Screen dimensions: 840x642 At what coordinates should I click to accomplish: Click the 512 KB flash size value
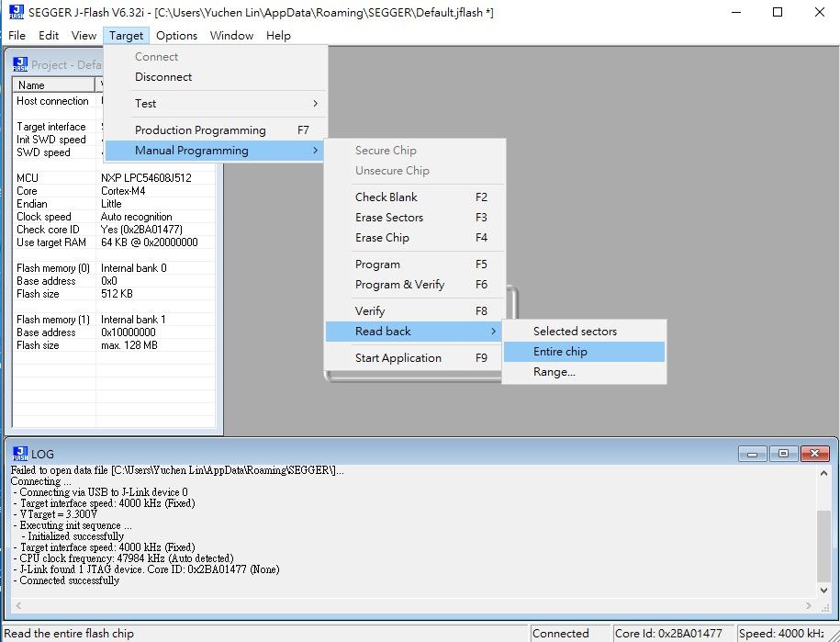click(x=117, y=294)
